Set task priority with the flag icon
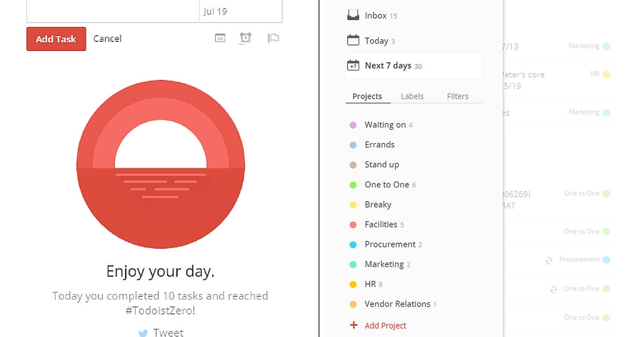 click(x=273, y=38)
